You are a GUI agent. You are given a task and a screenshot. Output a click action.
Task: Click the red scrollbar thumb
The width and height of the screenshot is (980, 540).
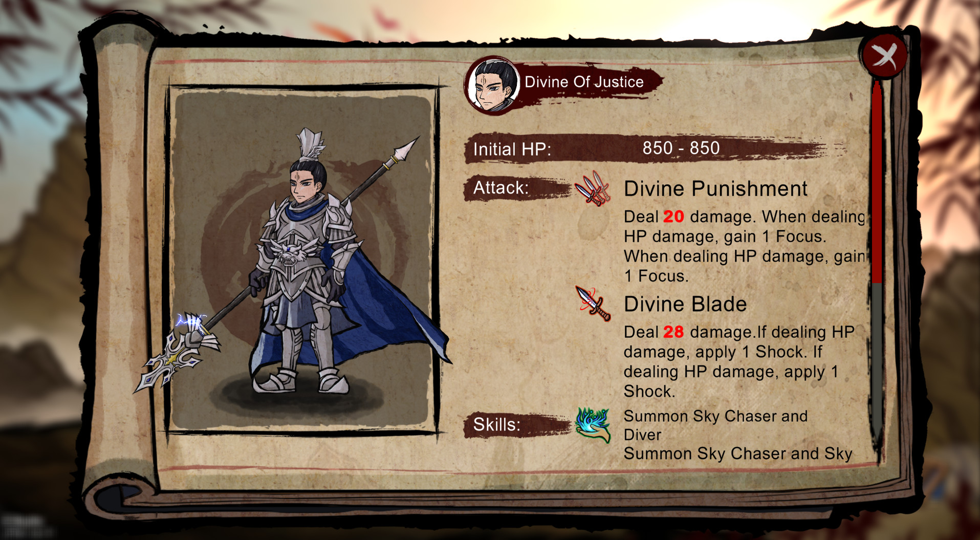[877, 182]
